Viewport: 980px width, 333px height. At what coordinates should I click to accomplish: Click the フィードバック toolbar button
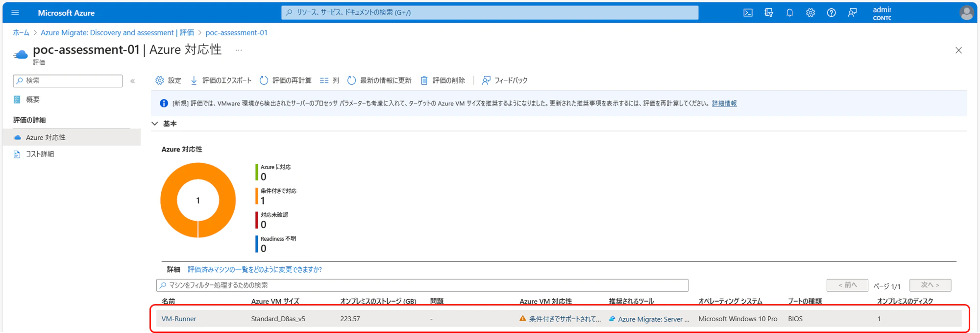505,80
